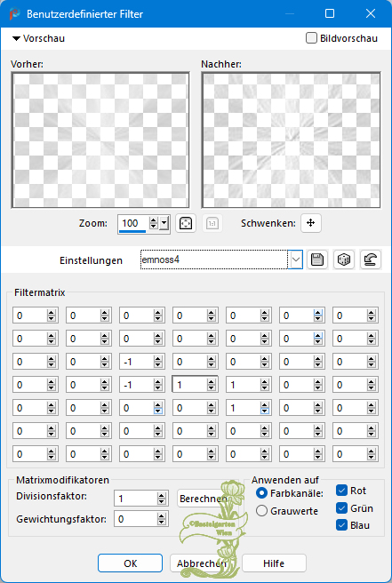Open the Zoom value dropdown arrow
392x583 pixels.
coord(164,223)
